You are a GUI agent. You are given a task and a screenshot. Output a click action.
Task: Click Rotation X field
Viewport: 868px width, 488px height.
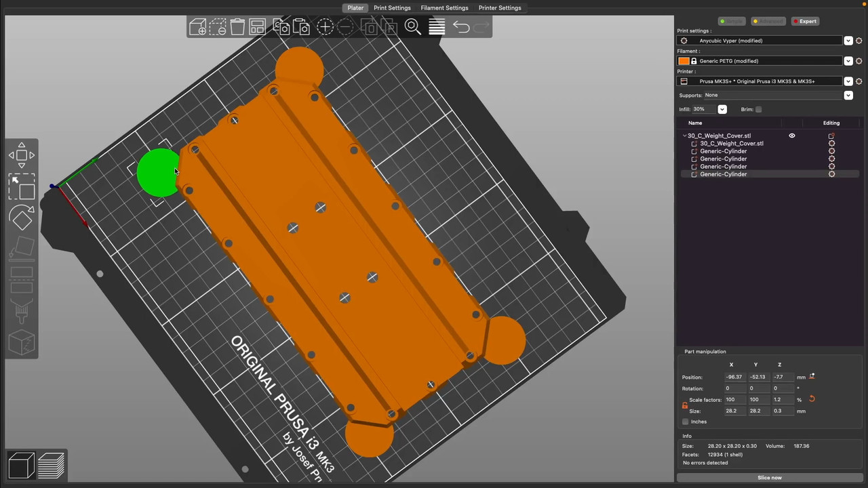click(734, 388)
